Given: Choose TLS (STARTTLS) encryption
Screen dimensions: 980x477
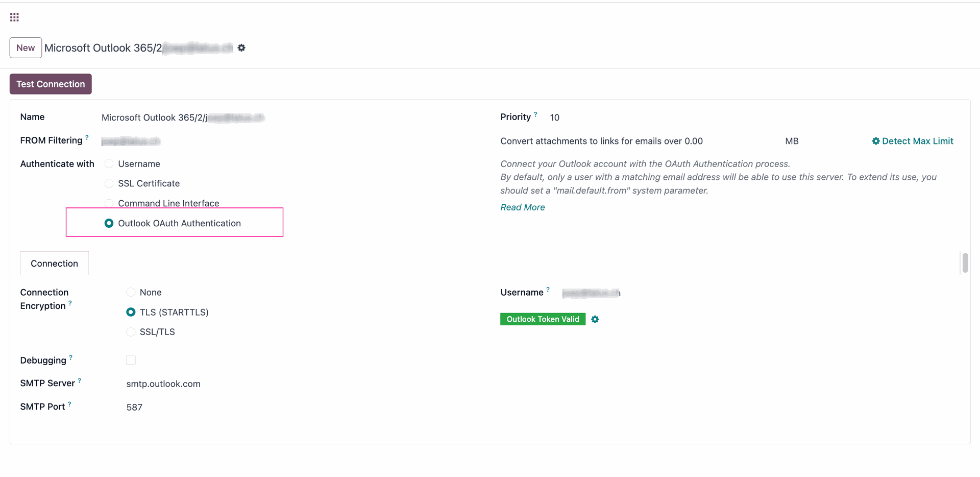Looking at the screenshot, I should pos(131,312).
